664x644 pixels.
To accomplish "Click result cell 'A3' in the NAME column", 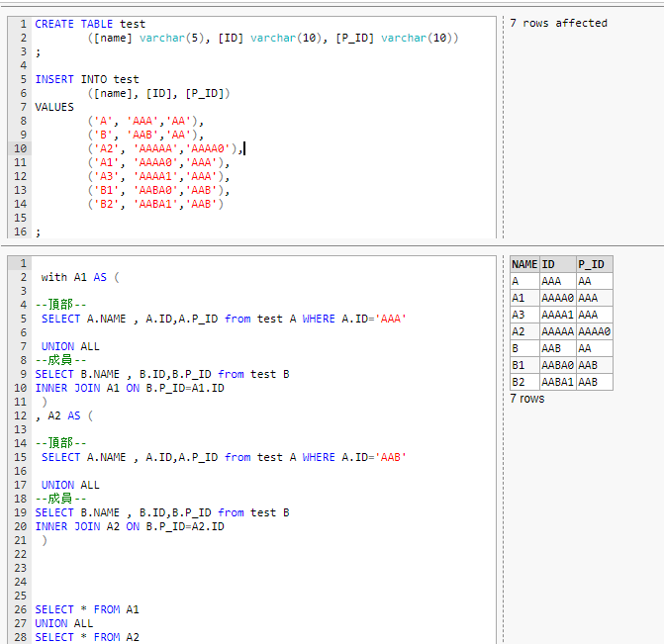I will tap(524, 315).
